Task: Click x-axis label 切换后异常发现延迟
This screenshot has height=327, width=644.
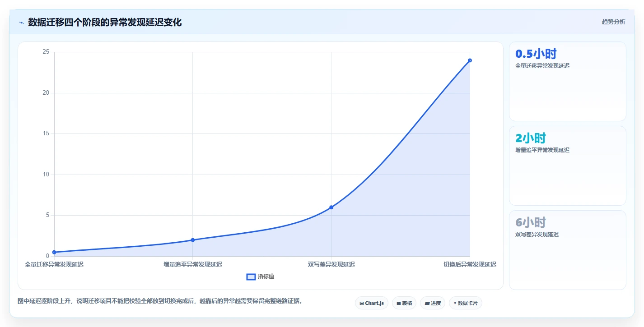Action: click(470, 264)
